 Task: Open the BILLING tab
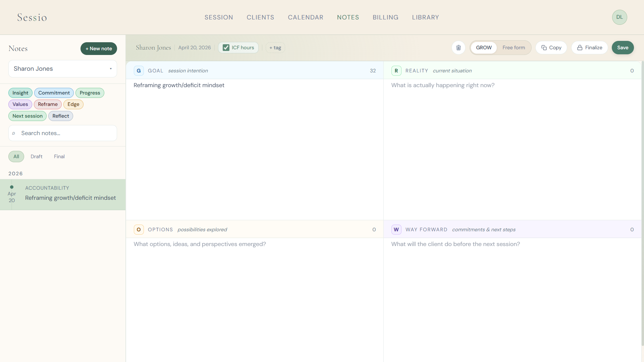385,17
